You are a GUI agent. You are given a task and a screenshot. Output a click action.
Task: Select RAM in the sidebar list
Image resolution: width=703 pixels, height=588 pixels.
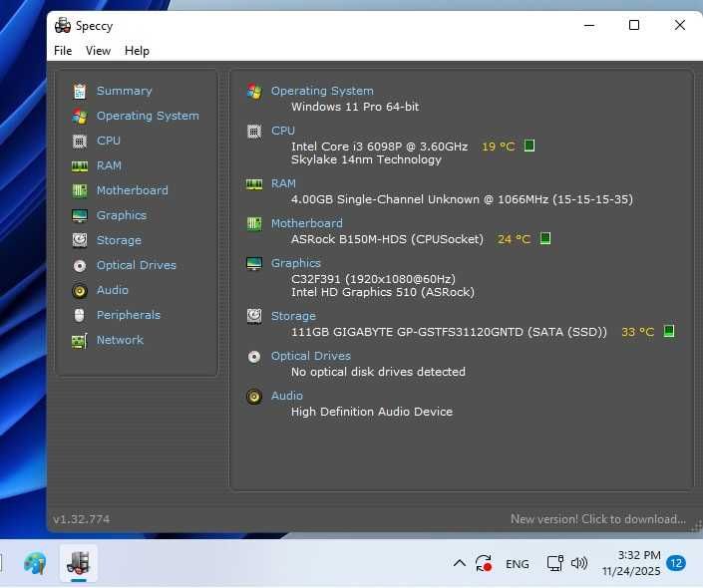coord(109,166)
